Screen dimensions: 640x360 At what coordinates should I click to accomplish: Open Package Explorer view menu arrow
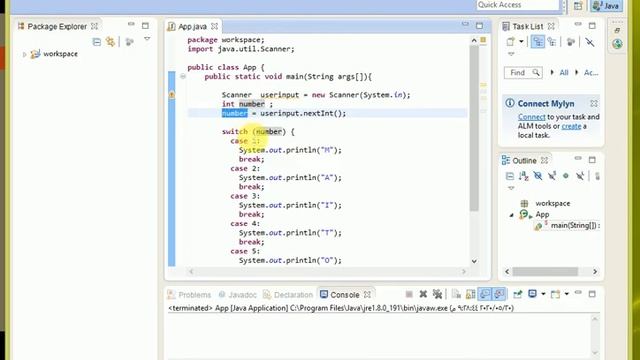pyautogui.click(x=147, y=39)
